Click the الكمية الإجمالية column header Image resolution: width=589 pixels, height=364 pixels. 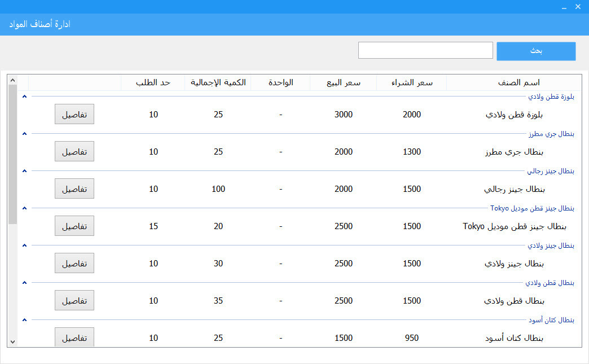click(218, 82)
